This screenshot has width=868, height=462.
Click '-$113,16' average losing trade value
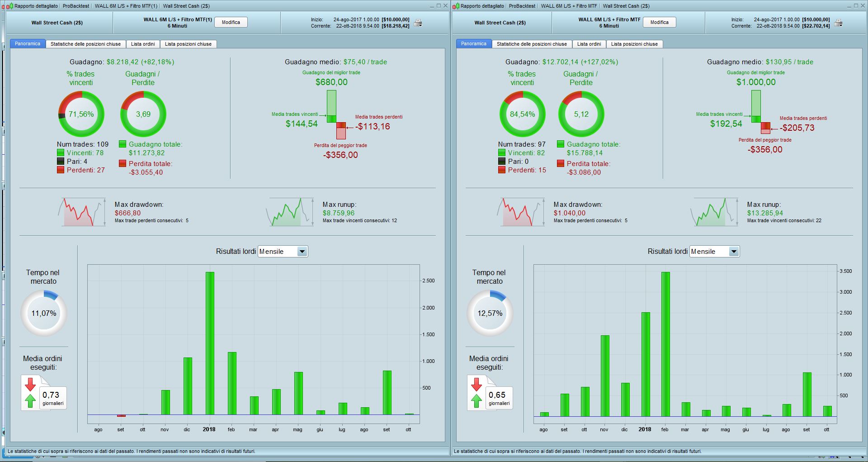[x=373, y=127]
